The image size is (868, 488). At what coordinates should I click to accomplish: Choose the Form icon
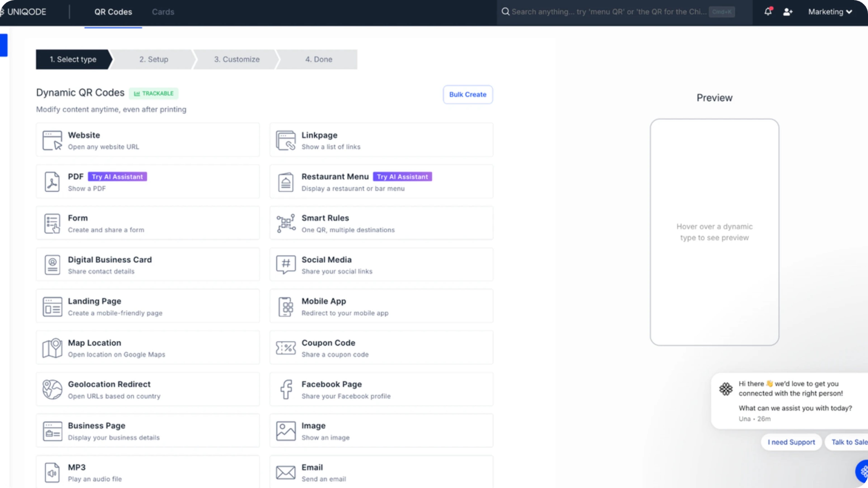[x=52, y=223]
